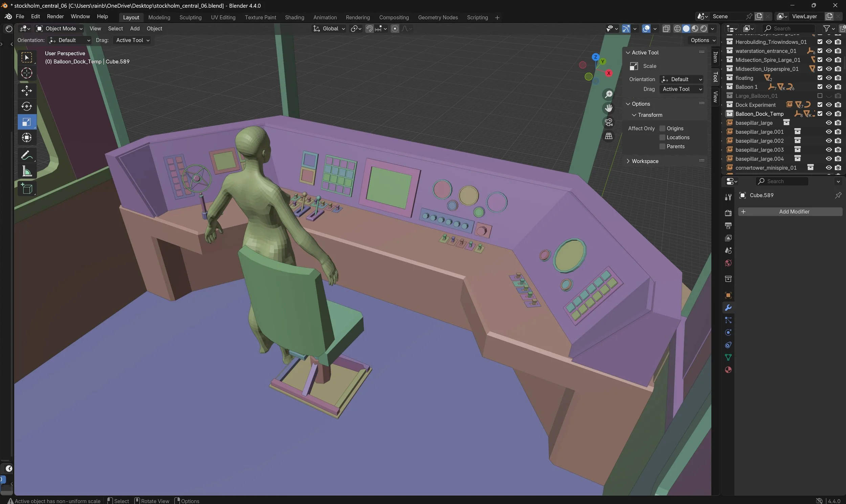Screen dimensions: 846x504
Task: Open the Orientation dropdown set to Default
Action: [682, 79]
